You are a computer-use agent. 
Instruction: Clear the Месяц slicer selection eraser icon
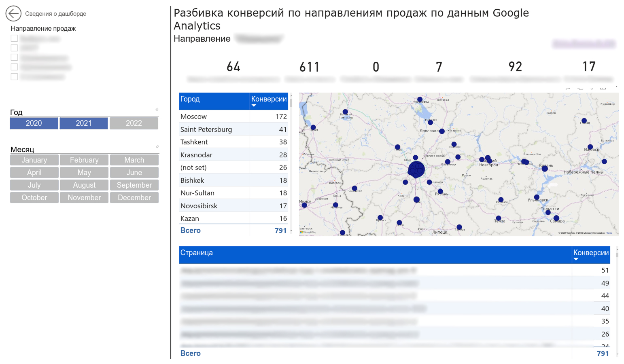point(157,146)
